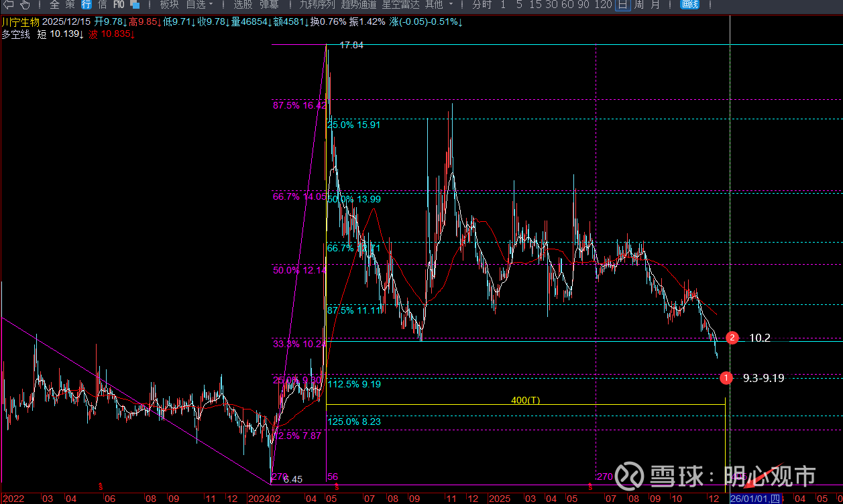Open the 板块 sector menu
Viewport: 843px width, 504px height.
tap(169, 5)
